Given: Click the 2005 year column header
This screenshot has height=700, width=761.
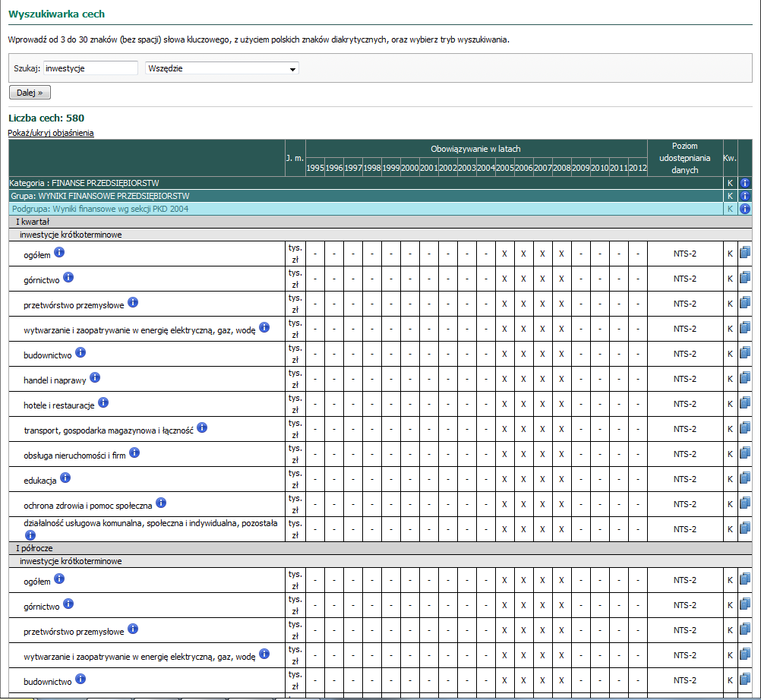Looking at the screenshot, I should 505,167.
